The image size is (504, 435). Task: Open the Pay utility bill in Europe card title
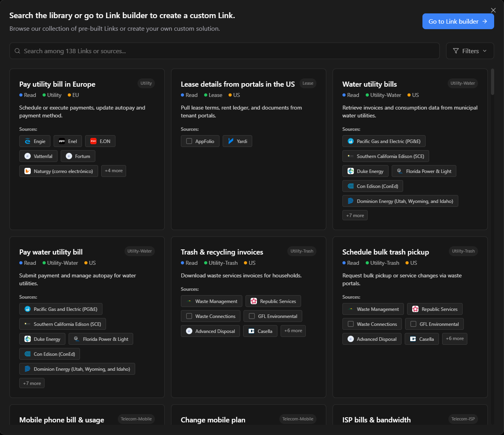[x=57, y=84]
